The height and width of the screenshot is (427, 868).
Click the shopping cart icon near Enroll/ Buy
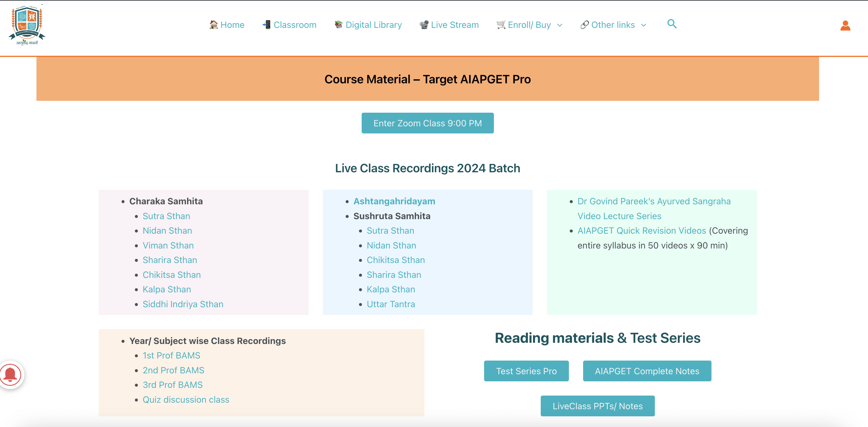500,24
